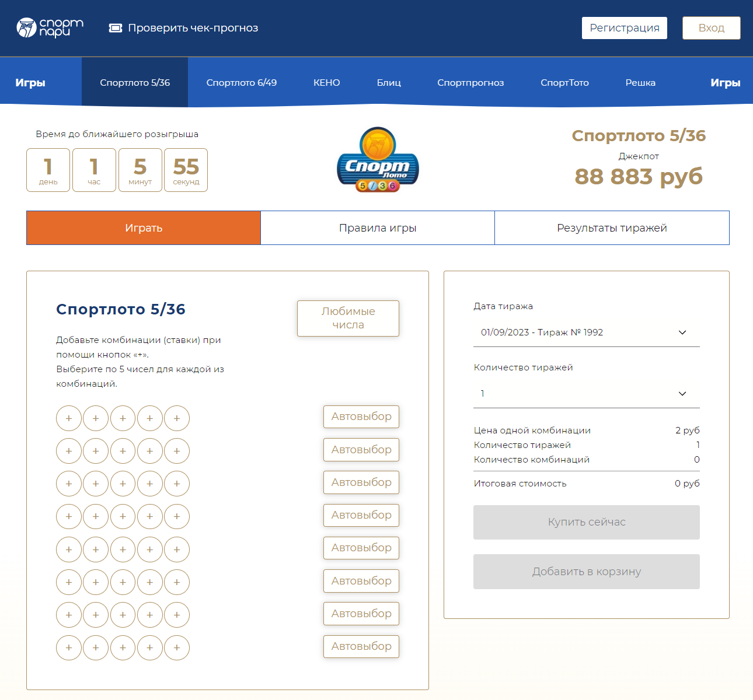Add fourth number in eighth combination row
Screen dimensions: 753x700
(x=150, y=647)
